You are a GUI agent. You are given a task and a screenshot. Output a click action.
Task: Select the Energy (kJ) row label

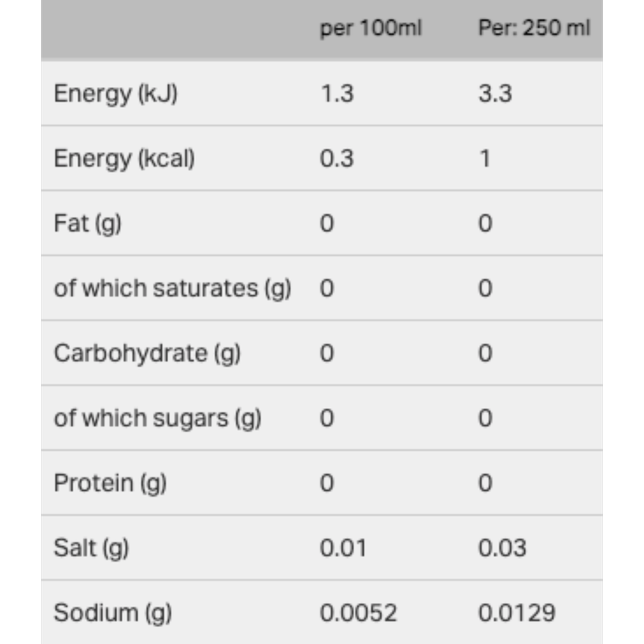pyautogui.click(x=115, y=94)
